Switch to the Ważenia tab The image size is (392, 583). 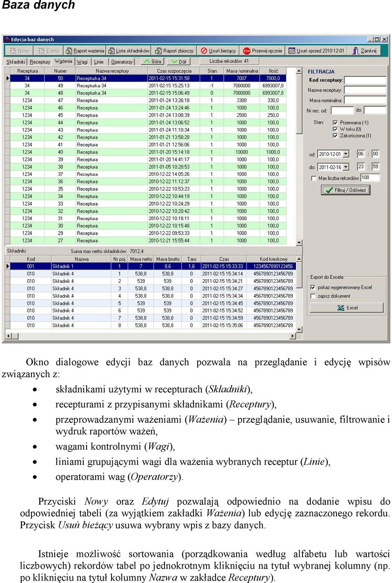tap(63, 61)
